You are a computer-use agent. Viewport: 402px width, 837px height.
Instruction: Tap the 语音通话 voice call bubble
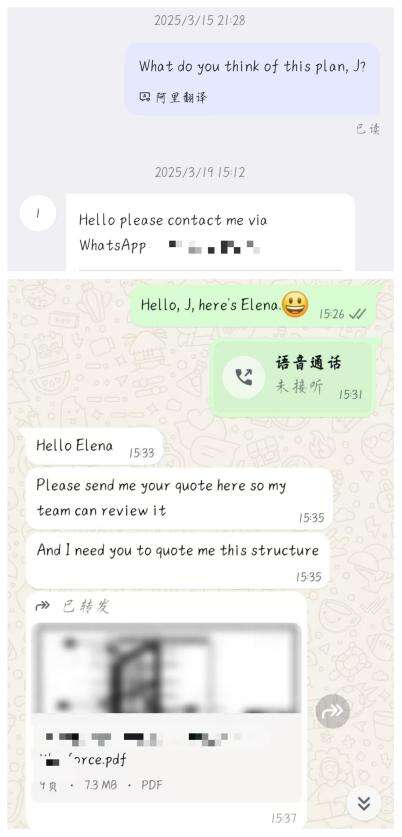(293, 377)
